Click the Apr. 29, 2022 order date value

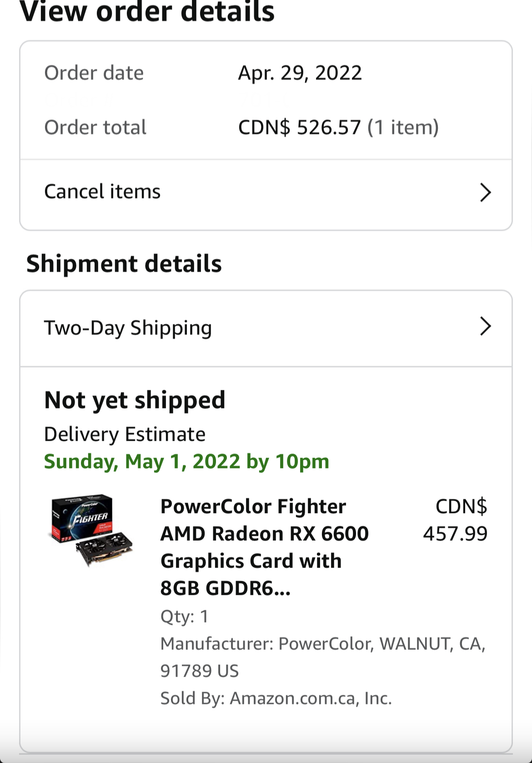coord(300,73)
